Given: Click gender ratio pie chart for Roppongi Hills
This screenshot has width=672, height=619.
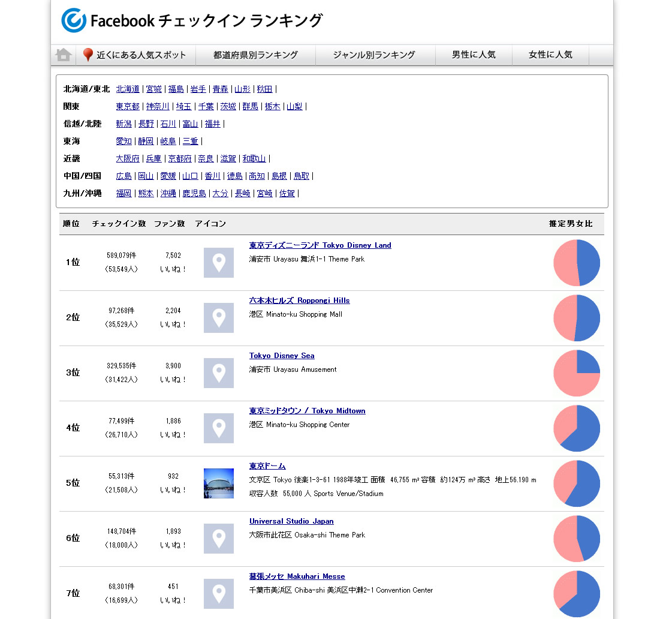Looking at the screenshot, I should point(577,318).
